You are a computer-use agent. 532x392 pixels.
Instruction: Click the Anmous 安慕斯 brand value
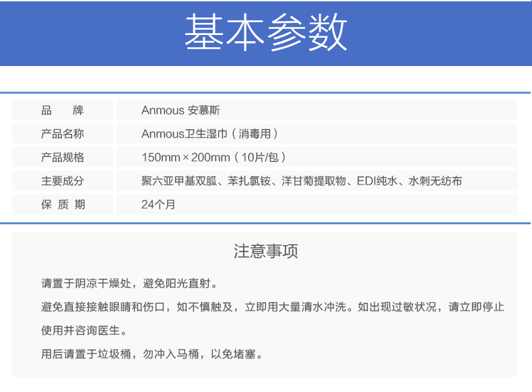(180, 110)
